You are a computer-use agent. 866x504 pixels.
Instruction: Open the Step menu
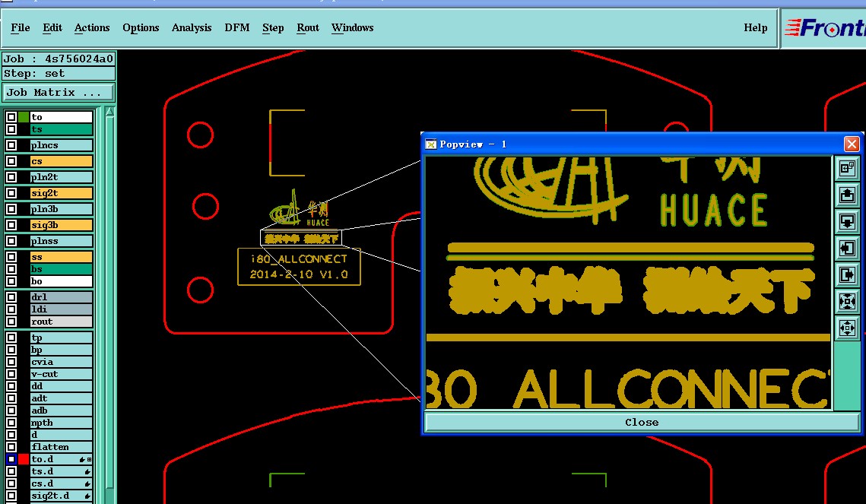coord(273,27)
